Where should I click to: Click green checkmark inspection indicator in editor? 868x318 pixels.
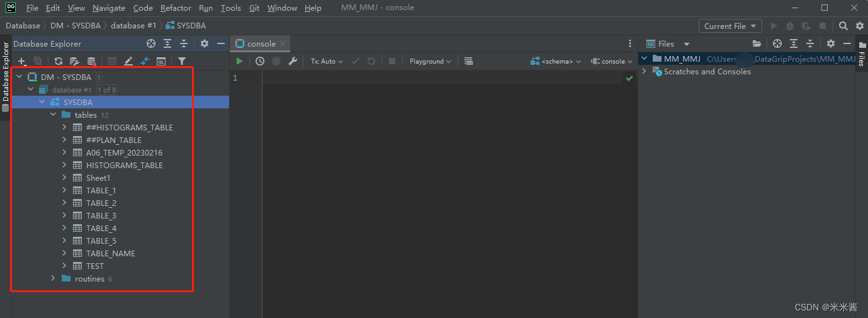click(629, 78)
